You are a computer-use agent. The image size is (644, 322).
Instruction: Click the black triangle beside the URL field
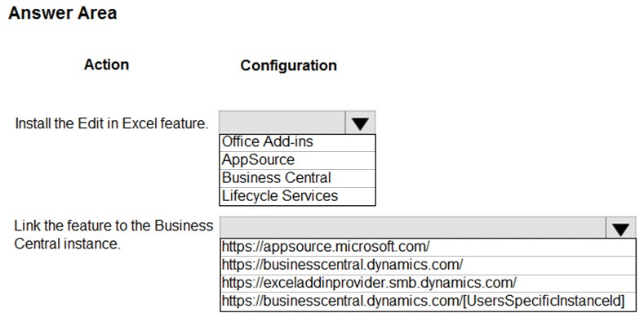pyautogui.click(x=620, y=230)
